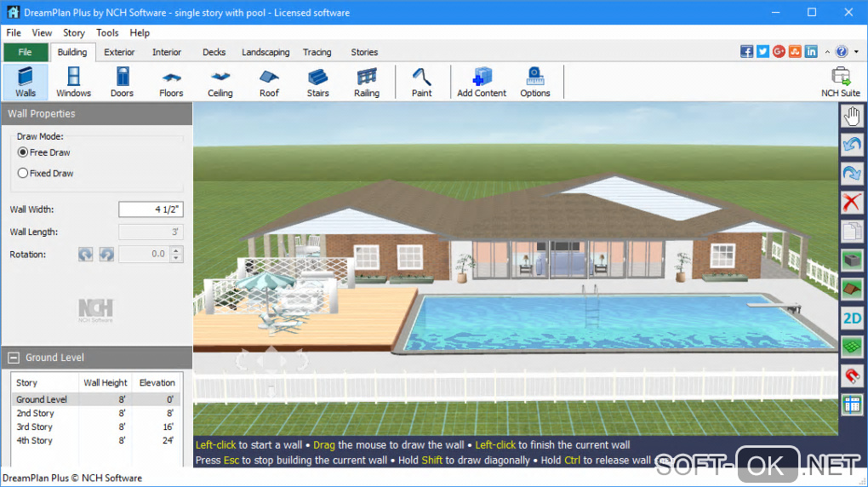
Task: Open the help dropdown arrow
Action: click(856, 52)
